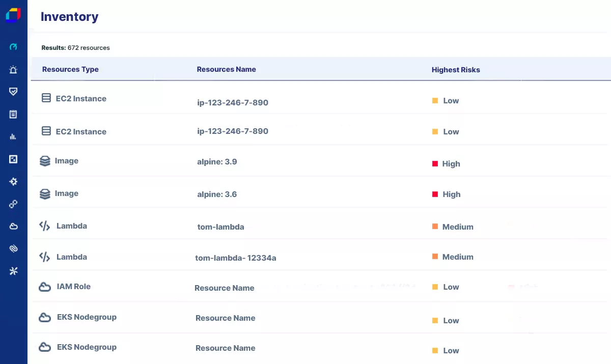The width and height of the screenshot is (611, 364).
Task: Open the ip-123-246-7-890 instance link
Action: (x=233, y=102)
